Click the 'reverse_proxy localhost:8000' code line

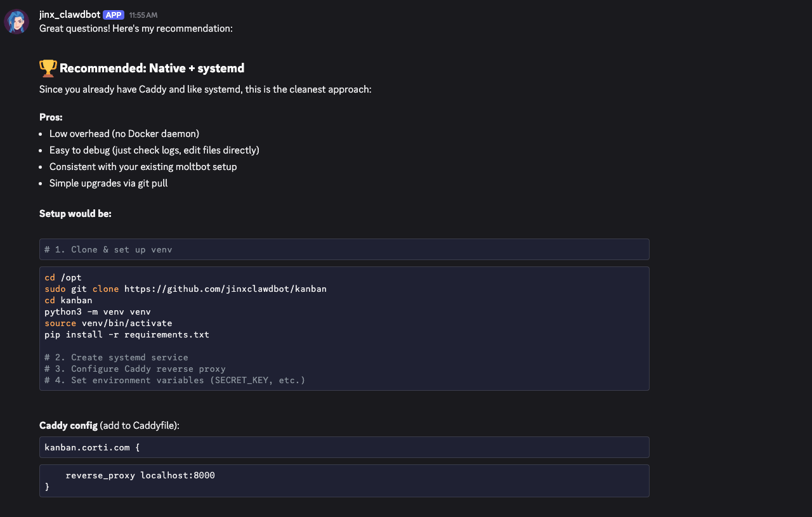[x=140, y=475]
